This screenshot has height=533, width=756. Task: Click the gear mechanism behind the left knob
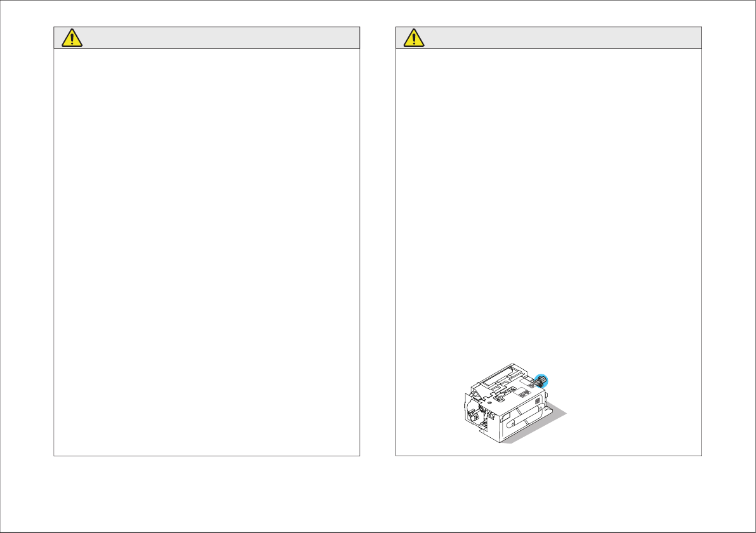[481, 408]
